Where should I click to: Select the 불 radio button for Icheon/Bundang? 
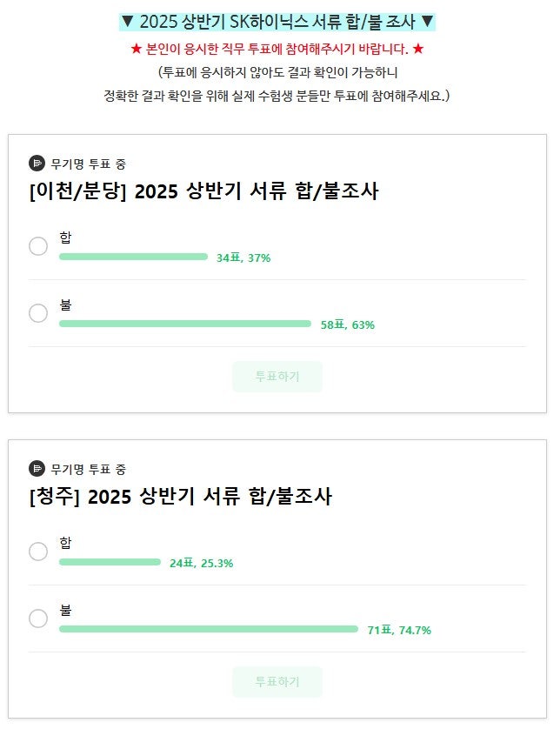point(38,313)
